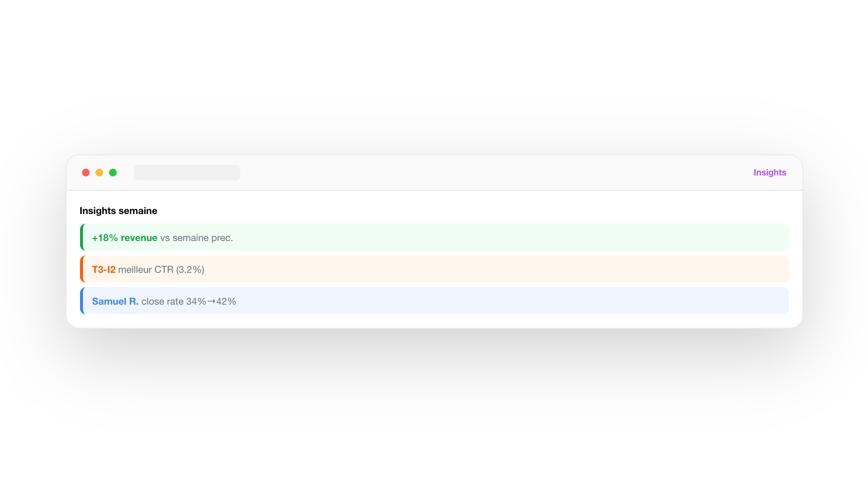Screen dimensions: 868x482
Task: Click the 34%→42% close rate text
Action: [x=211, y=301]
